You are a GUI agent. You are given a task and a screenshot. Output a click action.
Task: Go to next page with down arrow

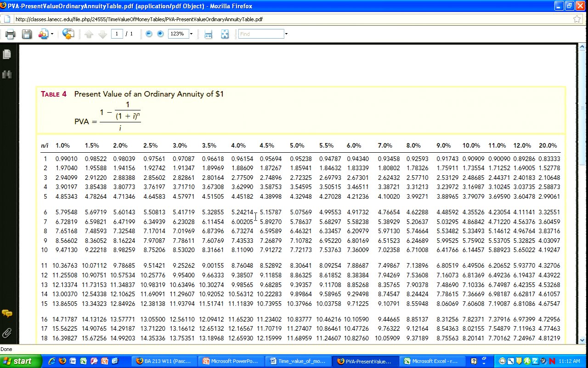pos(102,34)
